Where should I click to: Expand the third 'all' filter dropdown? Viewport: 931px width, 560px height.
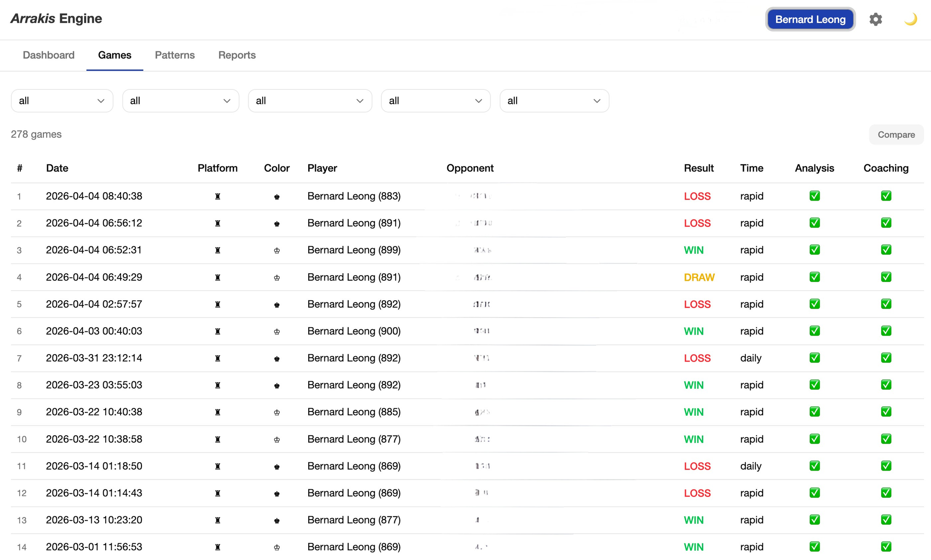point(310,101)
